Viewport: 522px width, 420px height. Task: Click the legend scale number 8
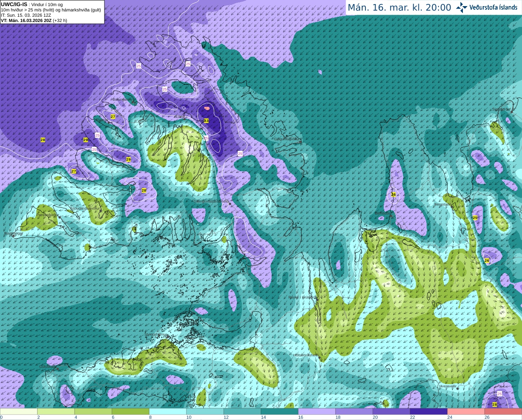pyautogui.click(x=150, y=417)
